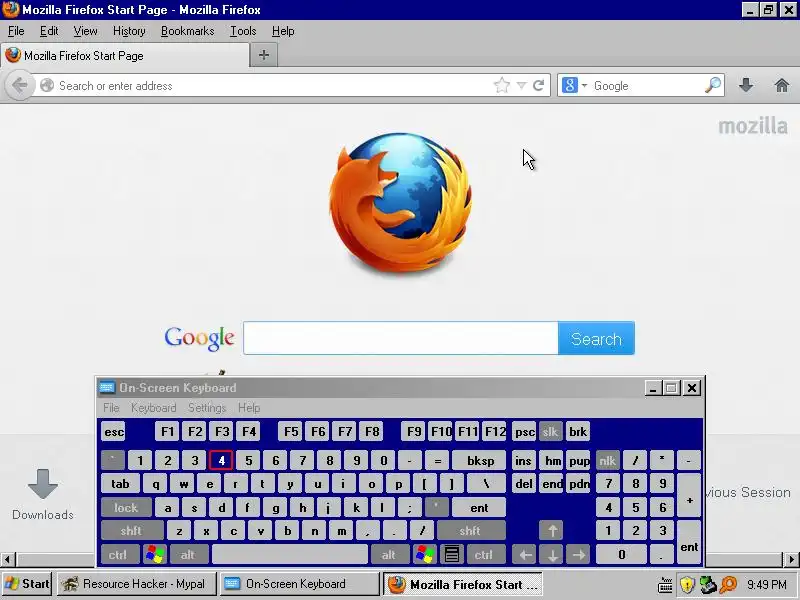Toggle the left shft key
The height and width of the screenshot is (600, 800).
tap(132, 531)
